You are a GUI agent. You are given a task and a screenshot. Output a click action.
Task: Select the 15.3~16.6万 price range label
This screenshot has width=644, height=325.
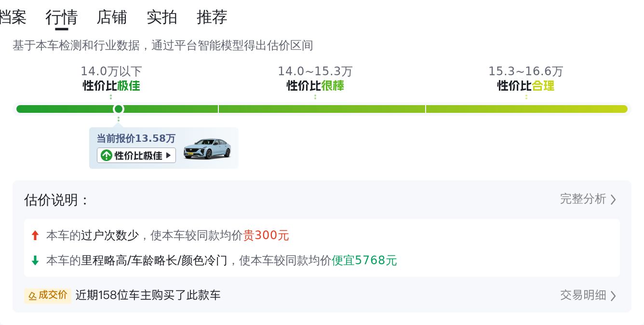coord(525,71)
